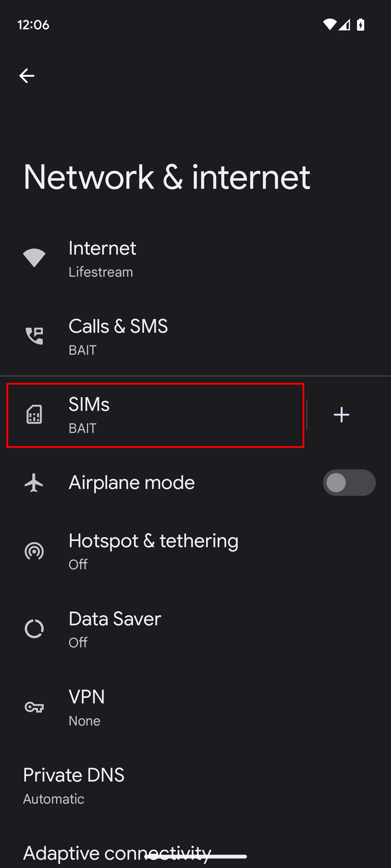Image resolution: width=391 pixels, height=868 pixels.
Task: Tap the Wi-Fi icon beside Internet
Action: click(x=34, y=258)
